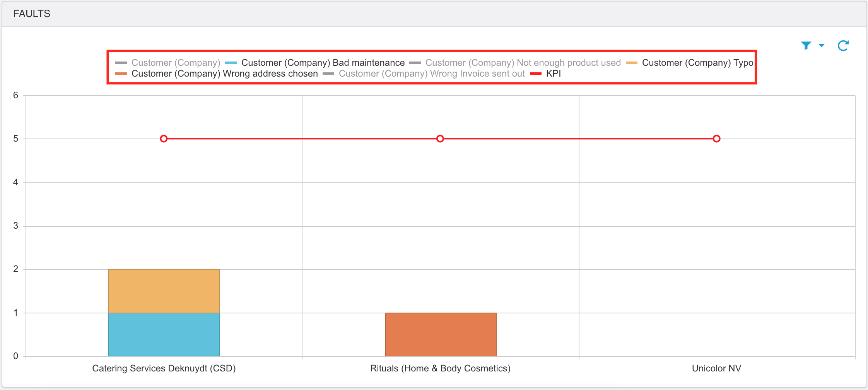The width and height of the screenshot is (868, 390).
Task: Click the yellow Typo bar segment
Action: (x=164, y=291)
